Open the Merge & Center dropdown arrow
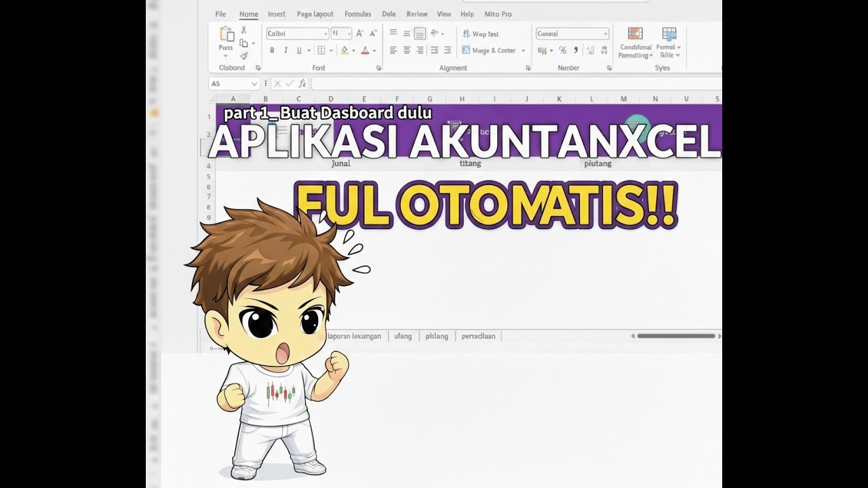 pyautogui.click(x=524, y=51)
